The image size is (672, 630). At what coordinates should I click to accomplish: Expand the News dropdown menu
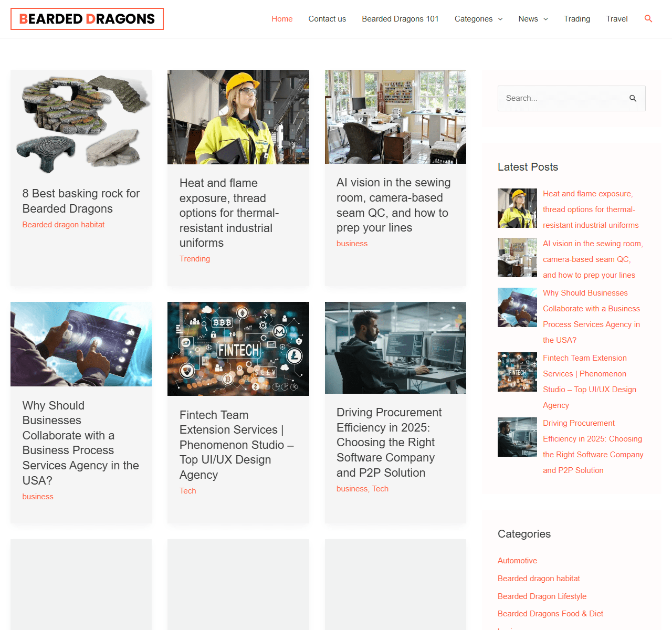[533, 19]
